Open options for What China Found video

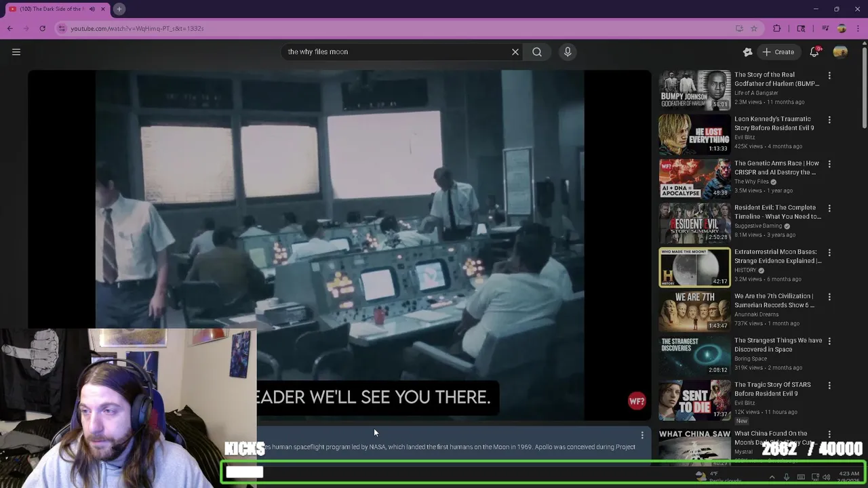tap(829, 434)
